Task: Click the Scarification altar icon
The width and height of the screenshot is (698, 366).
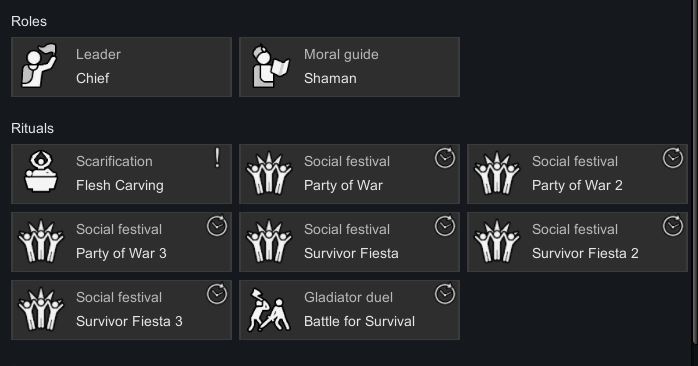Action: [x=41, y=171]
